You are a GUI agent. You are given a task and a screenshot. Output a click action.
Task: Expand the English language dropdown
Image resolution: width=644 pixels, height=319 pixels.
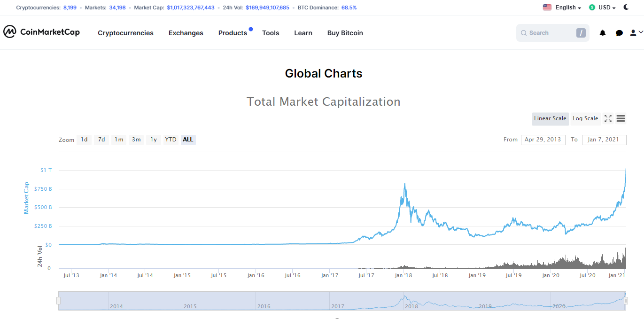(562, 8)
